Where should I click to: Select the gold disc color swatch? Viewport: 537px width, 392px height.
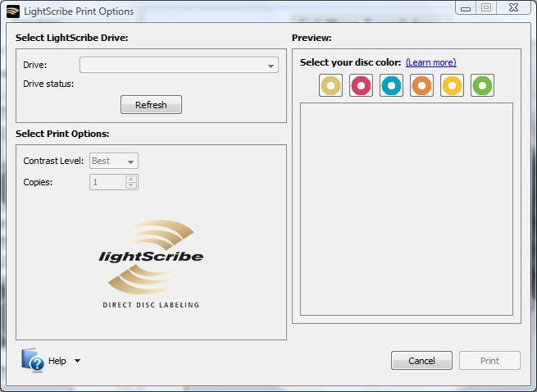[330, 85]
